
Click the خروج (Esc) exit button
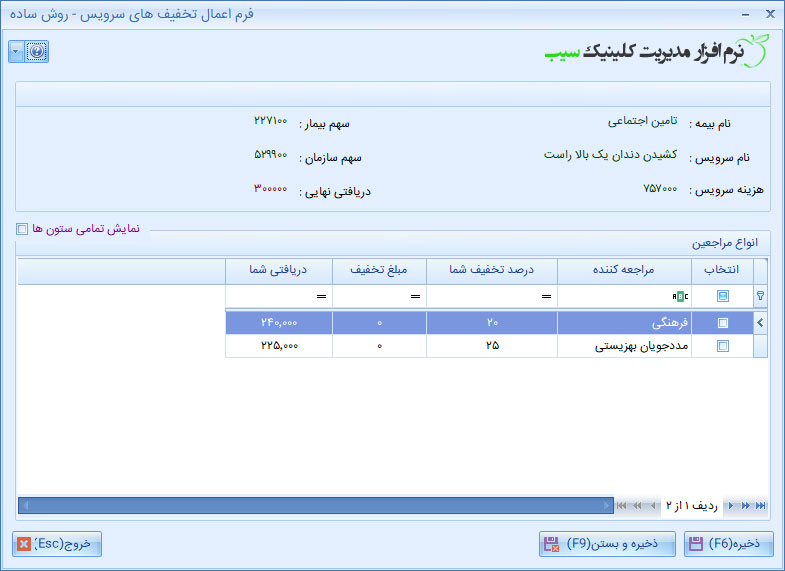click(57, 544)
